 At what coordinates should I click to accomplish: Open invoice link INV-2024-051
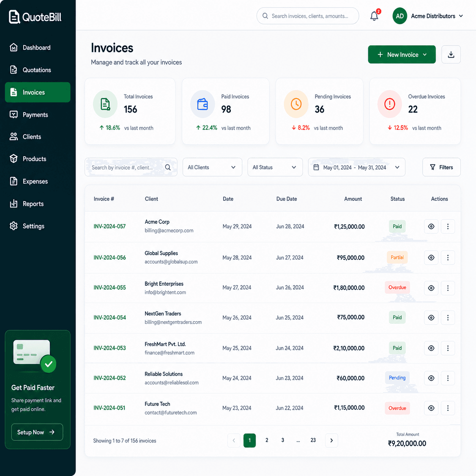[x=109, y=408]
